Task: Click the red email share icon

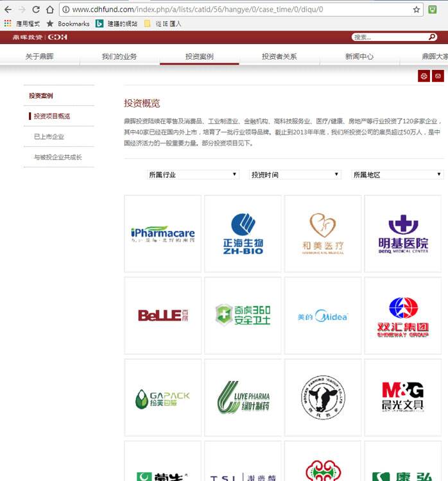Action: click(x=438, y=76)
